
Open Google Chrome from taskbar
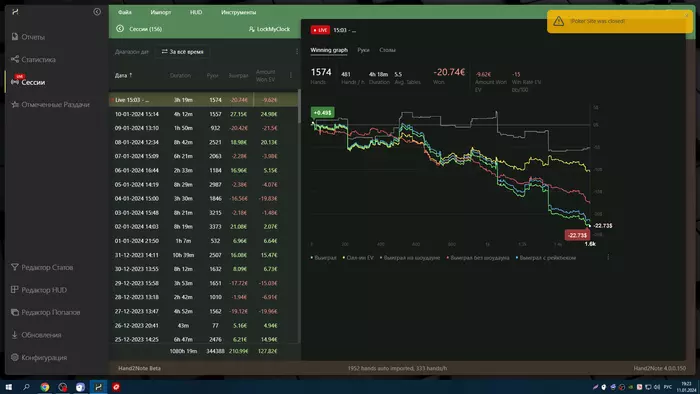[x=45, y=387]
